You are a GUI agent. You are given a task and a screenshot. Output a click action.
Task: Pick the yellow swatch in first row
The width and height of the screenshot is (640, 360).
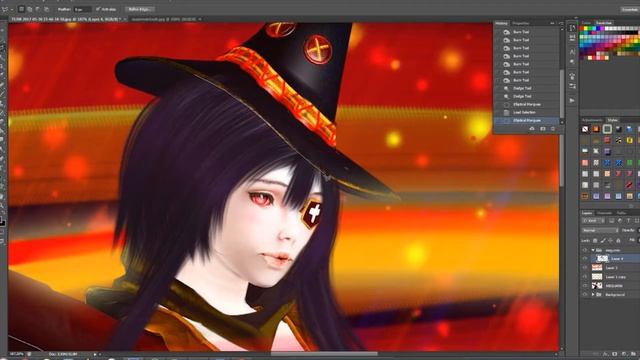(587, 29)
